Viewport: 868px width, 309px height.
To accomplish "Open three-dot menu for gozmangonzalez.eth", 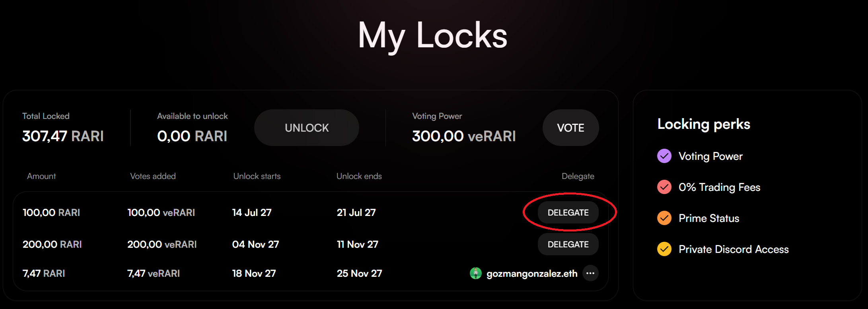I will pyautogui.click(x=590, y=273).
